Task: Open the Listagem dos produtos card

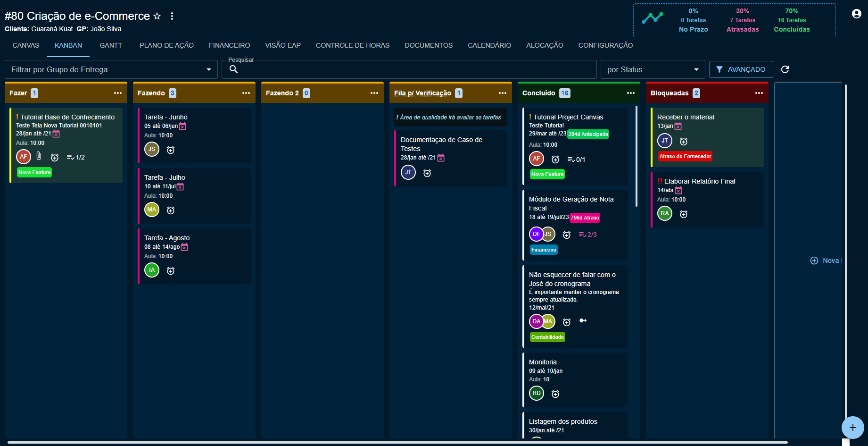Action: tap(575, 425)
